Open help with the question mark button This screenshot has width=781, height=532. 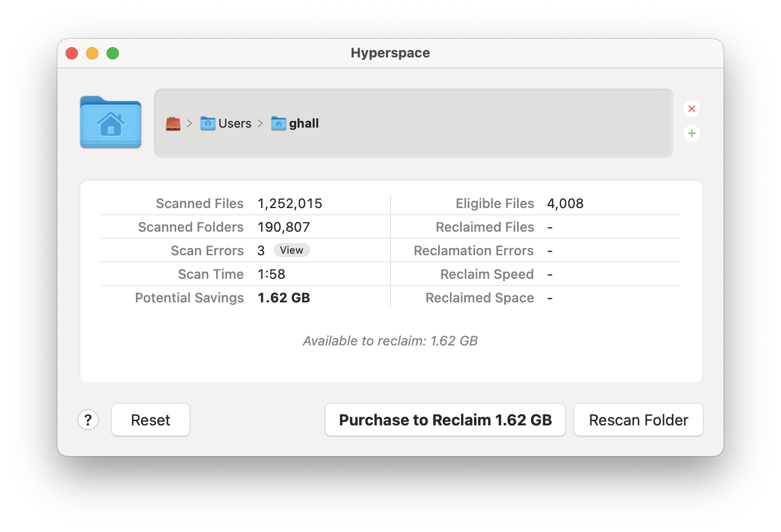88,420
